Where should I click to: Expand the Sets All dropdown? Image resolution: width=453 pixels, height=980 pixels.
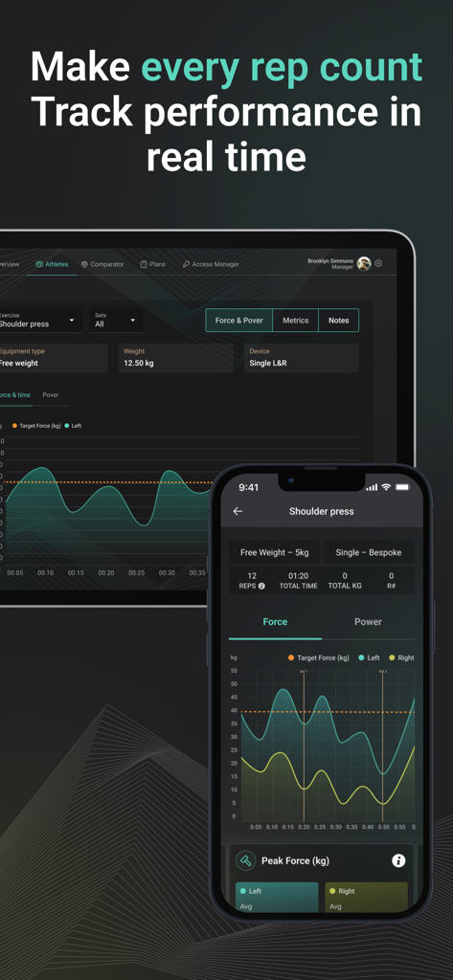(117, 320)
